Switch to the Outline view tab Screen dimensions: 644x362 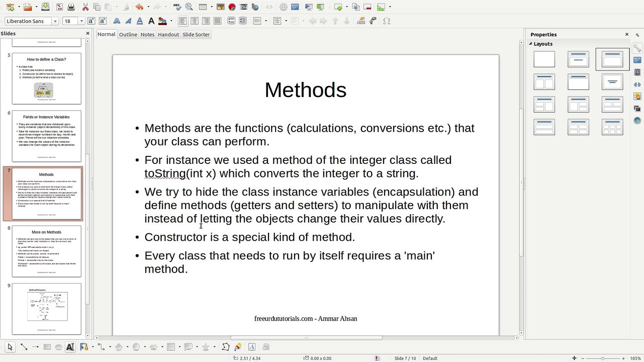pyautogui.click(x=128, y=34)
